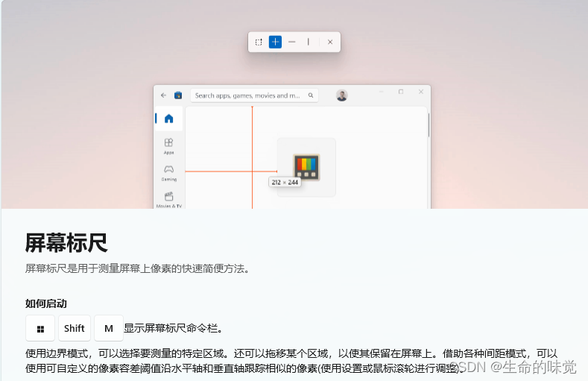The width and height of the screenshot is (588, 381).
Task: Close the Screen Ruler toolbar
Action: point(330,42)
